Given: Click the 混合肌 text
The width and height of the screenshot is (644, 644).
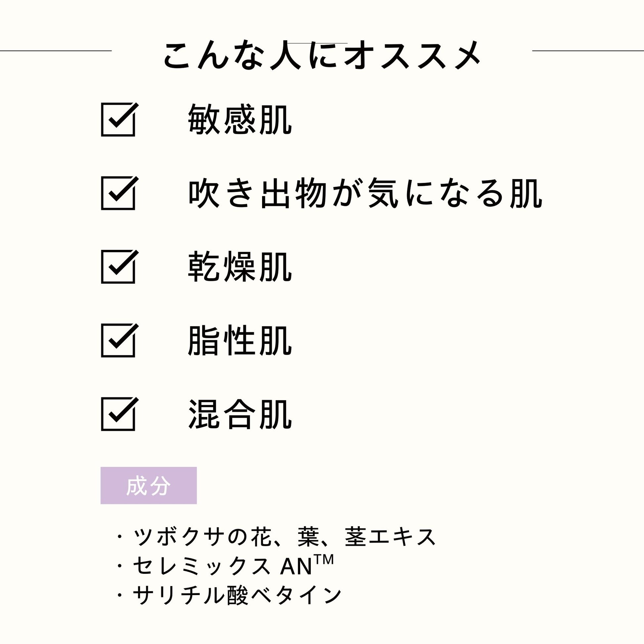Looking at the screenshot, I should pyautogui.click(x=240, y=414).
